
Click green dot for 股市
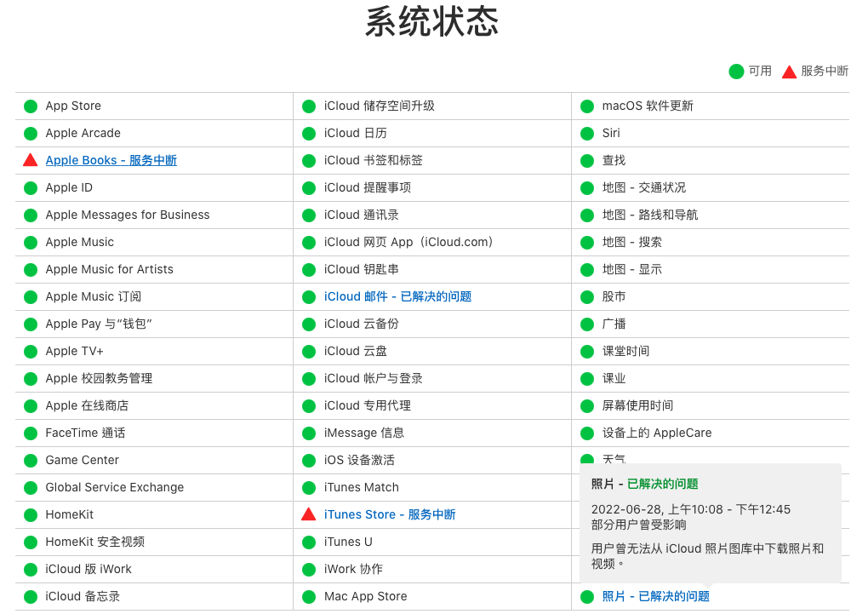(x=587, y=297)
